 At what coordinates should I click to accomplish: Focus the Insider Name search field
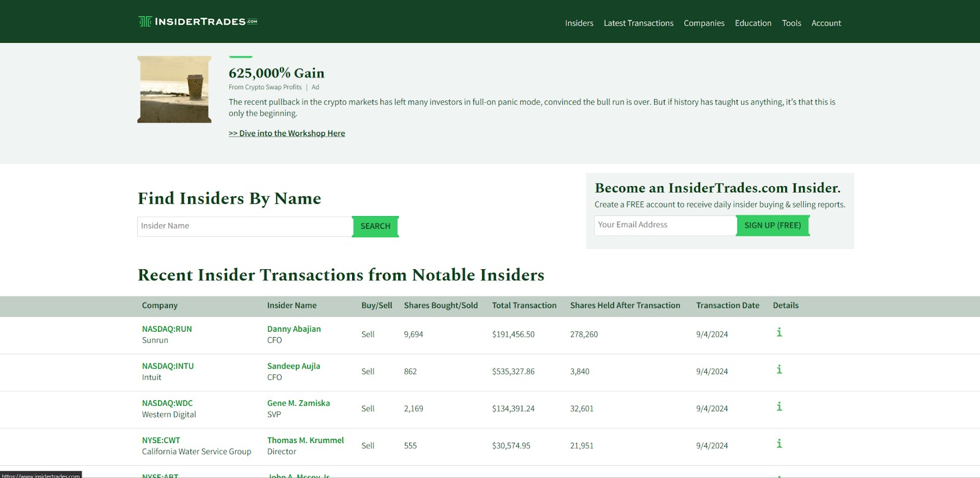(244, 226)
